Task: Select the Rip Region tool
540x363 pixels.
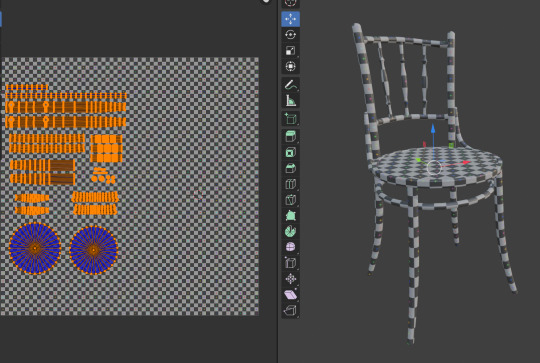Action: 290,310
